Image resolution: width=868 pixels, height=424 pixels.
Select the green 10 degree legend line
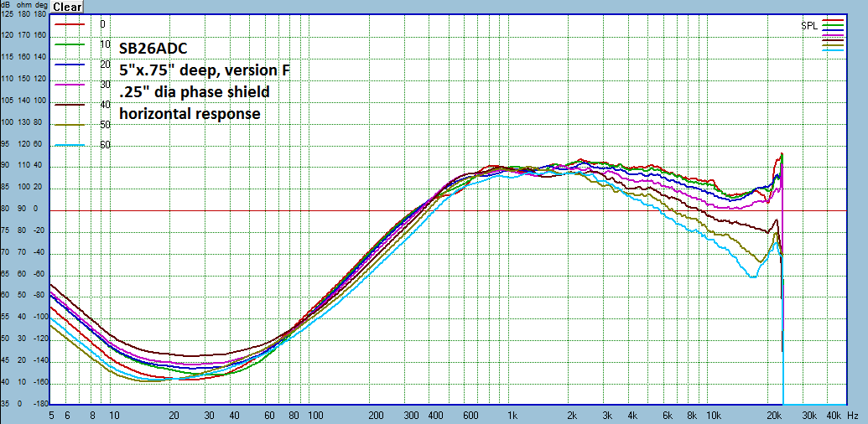(x=70, y=44)
